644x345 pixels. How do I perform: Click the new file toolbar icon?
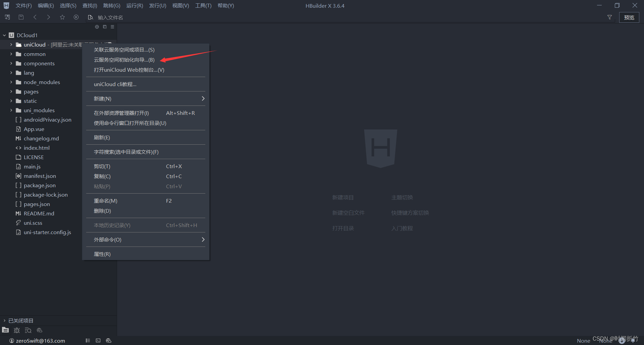(7, 17)
